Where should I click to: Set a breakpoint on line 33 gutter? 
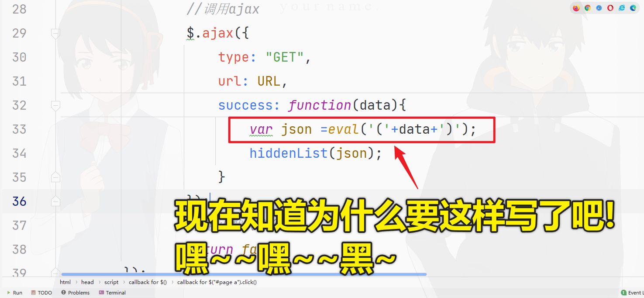41,129
